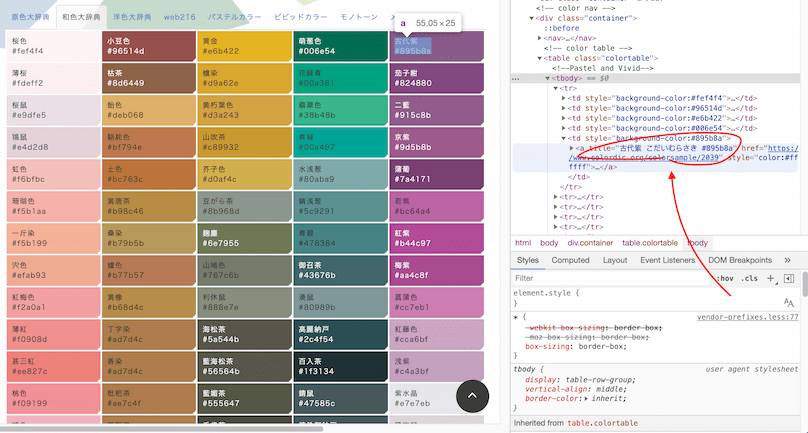This screenshot has width=808, height=433.
Task: Open the モノトーン tab
Action: click(x=359, y=17)
